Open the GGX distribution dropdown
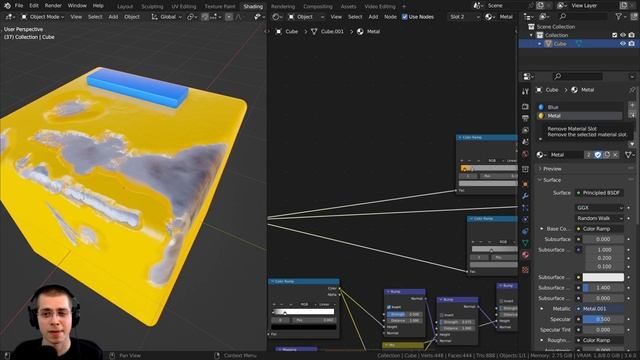The height and width of the screenshot is (360, 640). click(599, 208)
